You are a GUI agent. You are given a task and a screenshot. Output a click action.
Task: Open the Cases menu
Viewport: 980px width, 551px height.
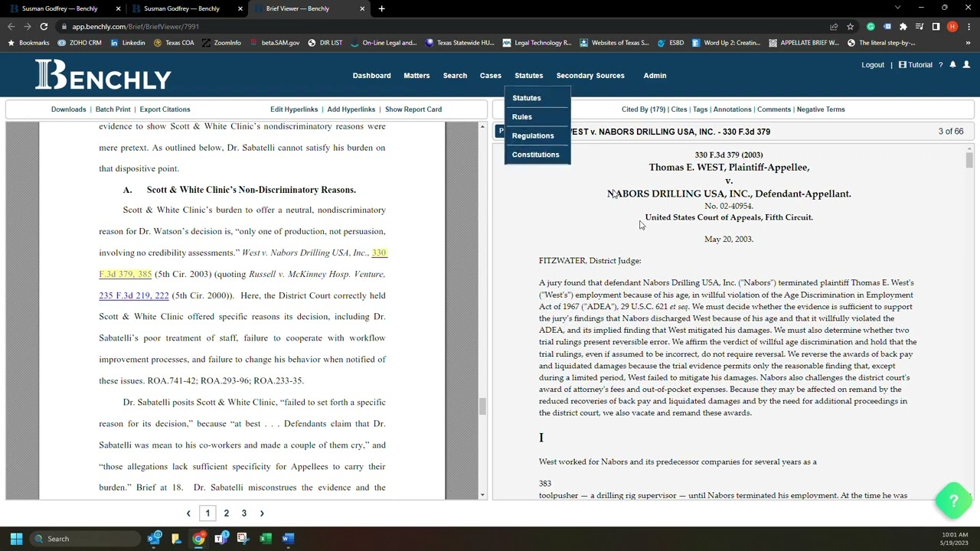[x=491, y=76]
